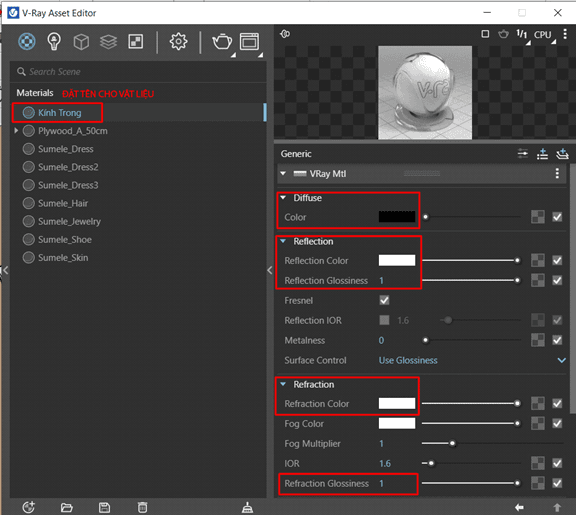The image size is (578, 516).
Task: Open the Diffuse Color texture slot
Action: (x=538, y=217)
